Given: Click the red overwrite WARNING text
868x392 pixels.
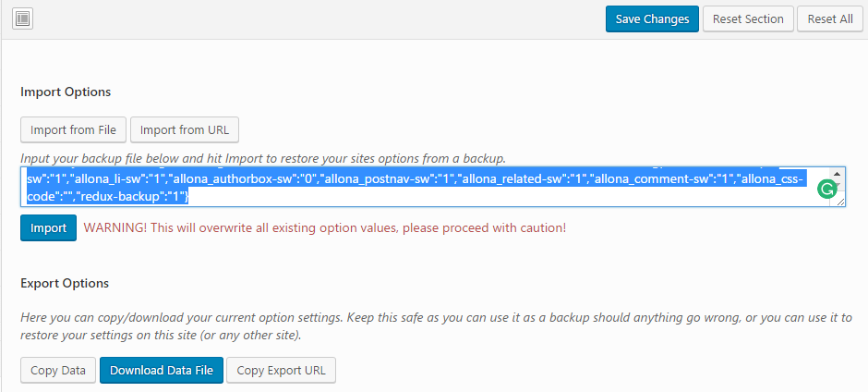Looking at the screenshot, I should coord(324,227).
